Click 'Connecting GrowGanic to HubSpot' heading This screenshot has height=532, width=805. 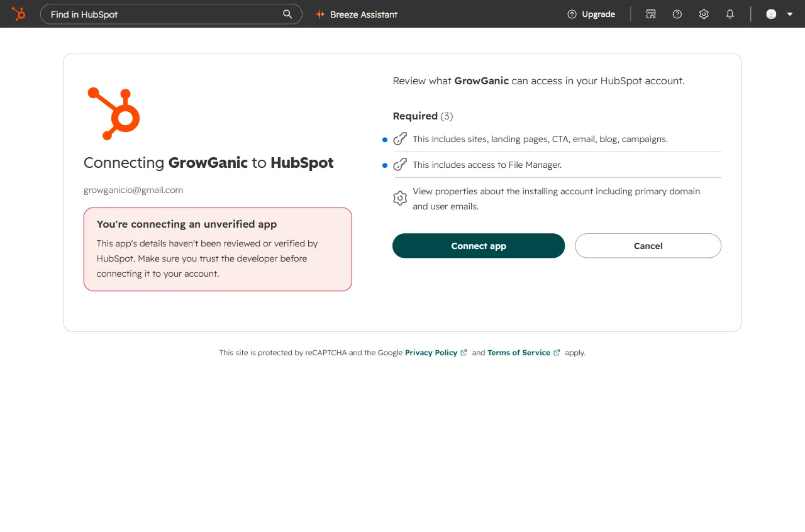[x=209, y=163]
